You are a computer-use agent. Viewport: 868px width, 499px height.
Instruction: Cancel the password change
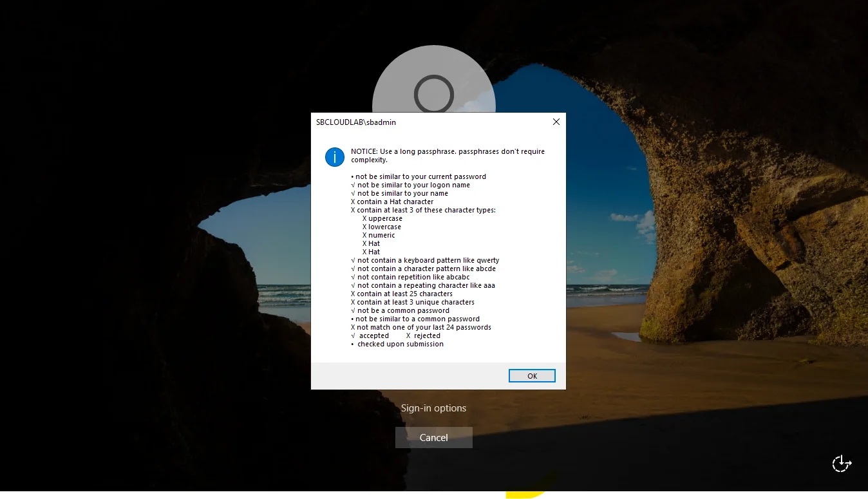[x=434, y=437]
